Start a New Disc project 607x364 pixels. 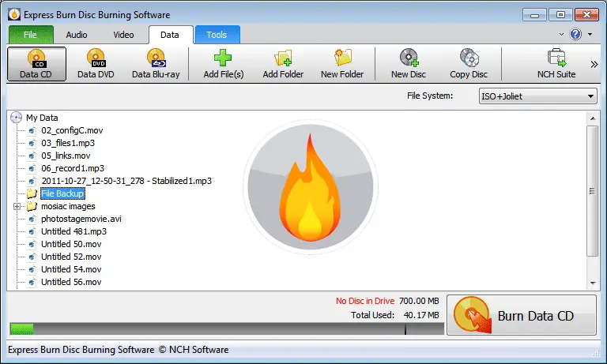(x=409, y=64)
